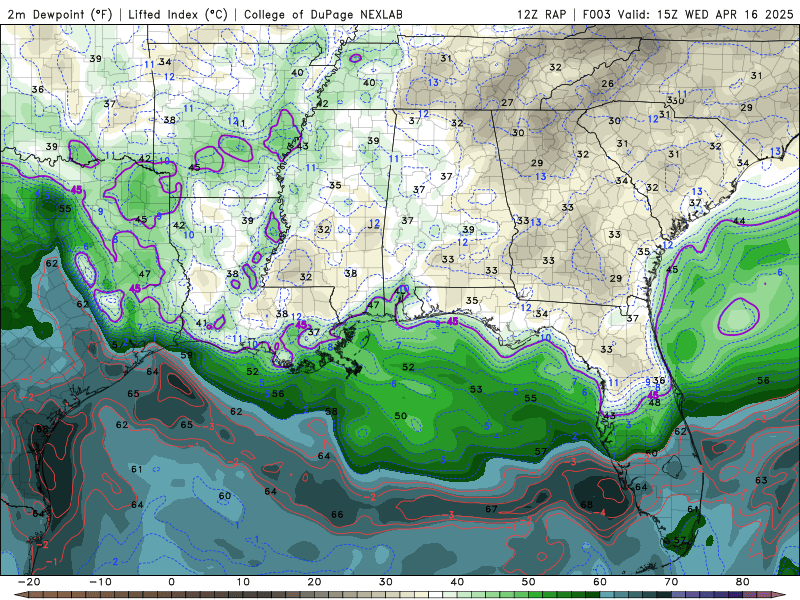Click the 30 label on the color scale

point(386,582)
